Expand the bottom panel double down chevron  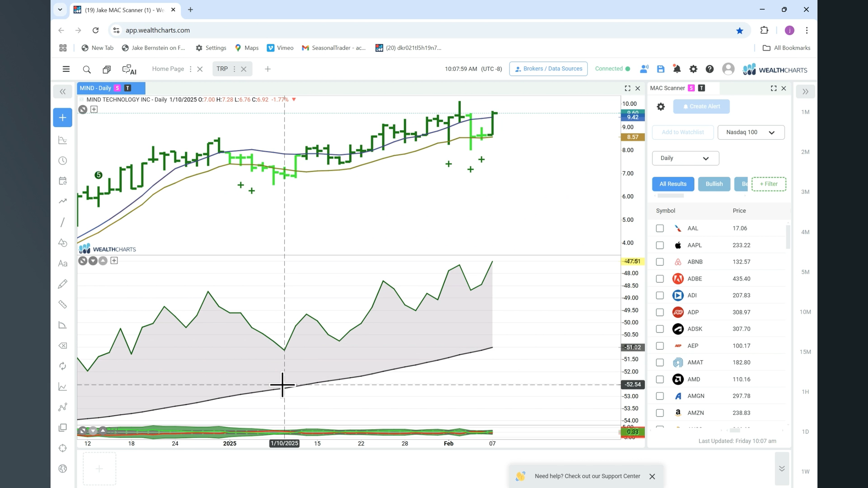pyautogui.click(x=782, y=469)
